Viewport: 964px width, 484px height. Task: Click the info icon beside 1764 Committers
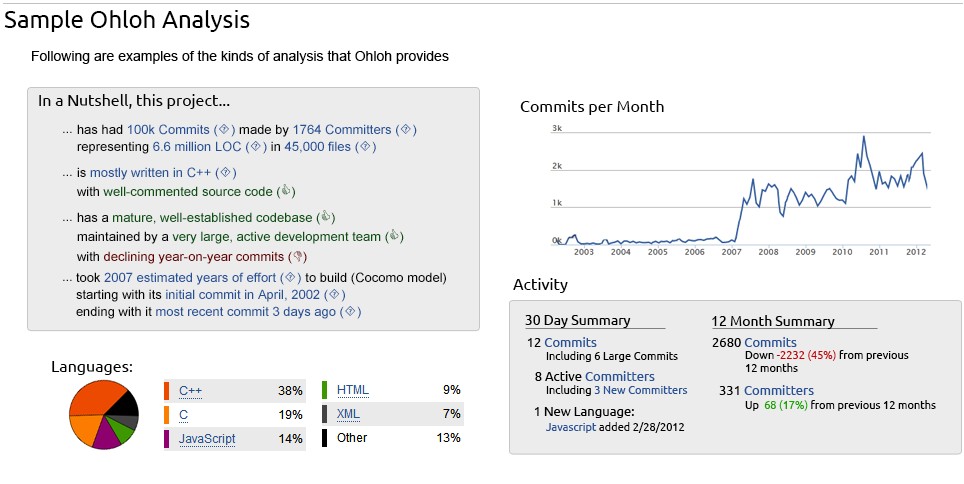coord(406,130)
